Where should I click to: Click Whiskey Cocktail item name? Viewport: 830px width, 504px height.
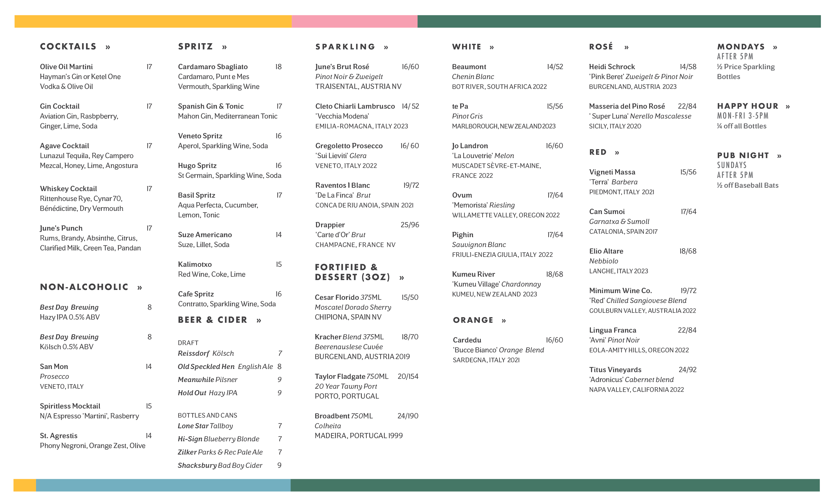coord(68,189)
